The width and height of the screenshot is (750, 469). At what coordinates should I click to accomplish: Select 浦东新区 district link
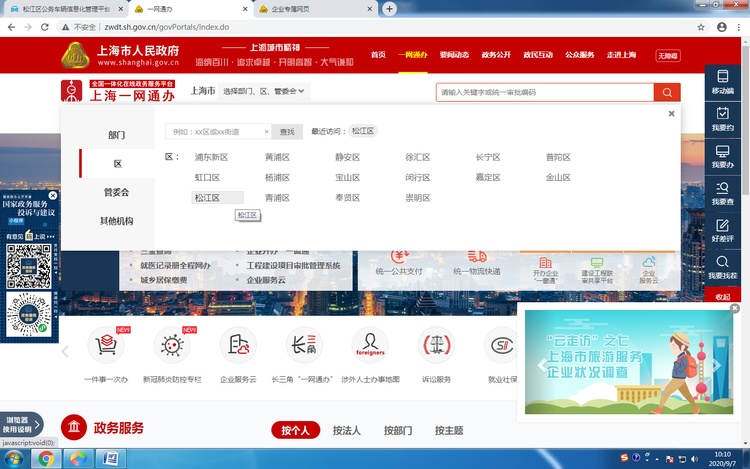pos(211,157)
